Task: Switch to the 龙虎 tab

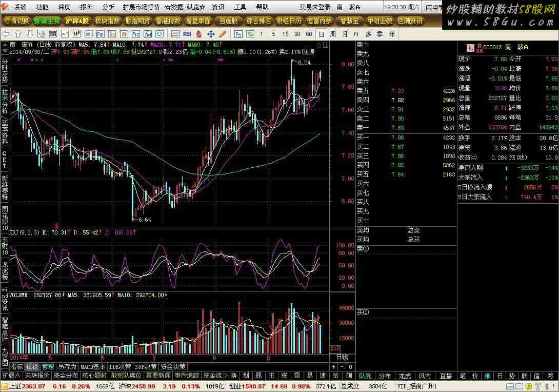Action: 405,376
